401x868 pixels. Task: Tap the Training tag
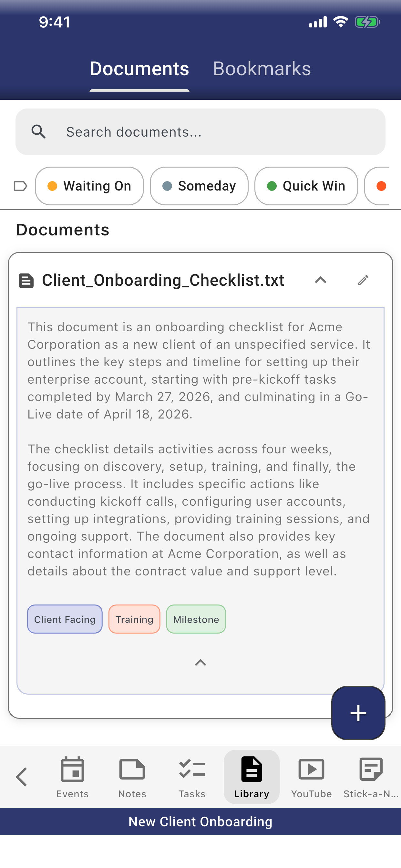(x=134, y=619)
